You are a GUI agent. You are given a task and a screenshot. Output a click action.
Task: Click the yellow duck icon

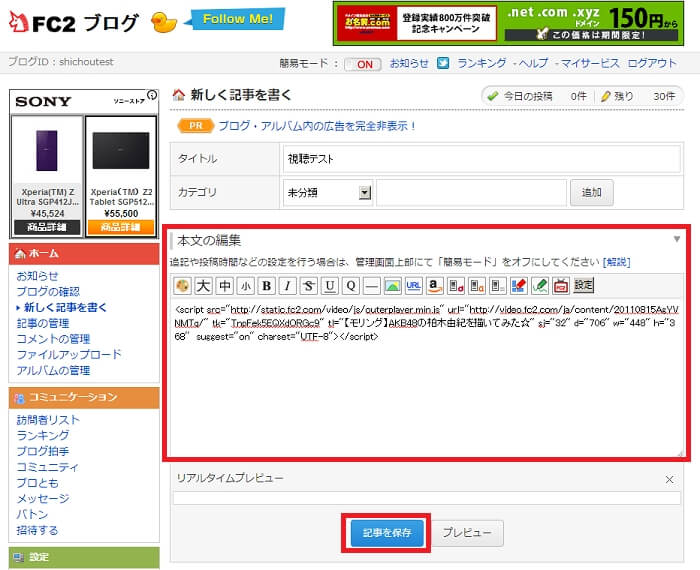(x=163, y=22)
